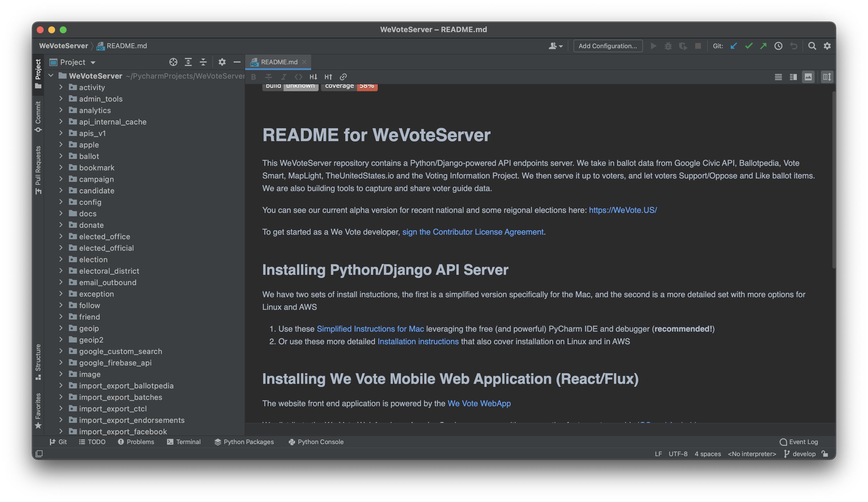
Task: Collapse all folders in Project panel
Action: 203,62
